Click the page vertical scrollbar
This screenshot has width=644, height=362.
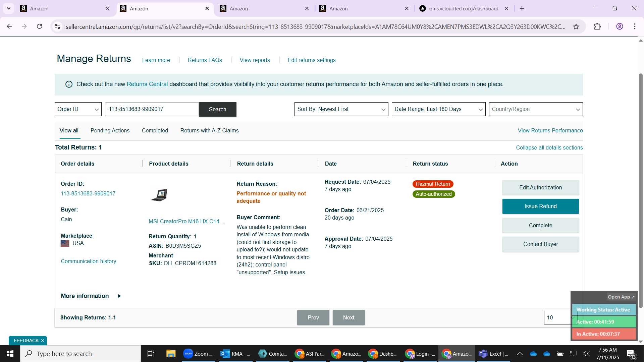coord(641,190)
